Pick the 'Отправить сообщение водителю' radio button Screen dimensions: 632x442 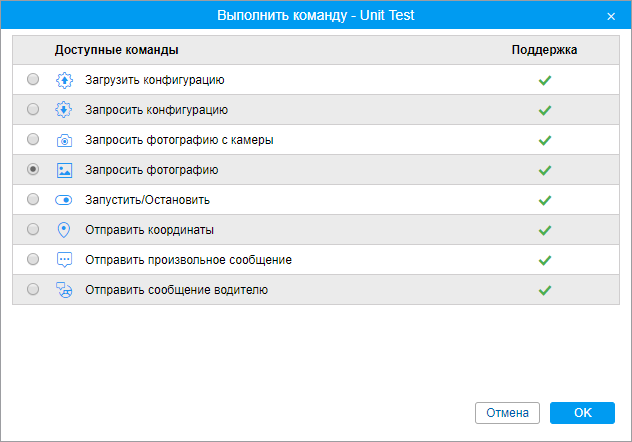click(33, 290)
